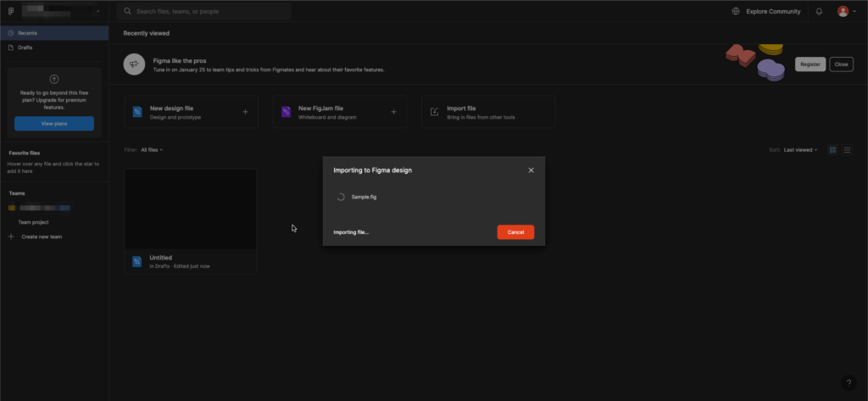Select the blurred team name entry
The height and width of the screenshot is (401, 868).
tap(44, 208)
